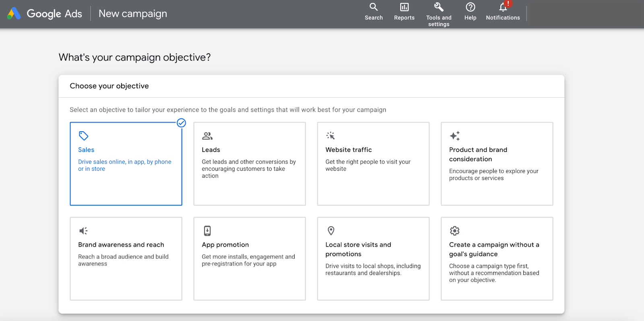Deselect the Sales objective checkmark

pos(182,123)
